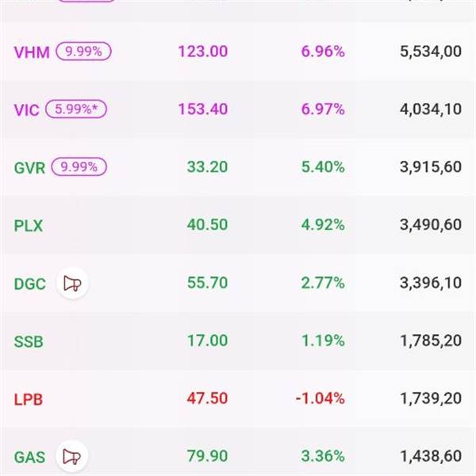This screenshot has height=476, width=476.
Task: Click GAS price 79.90
Action: pyautogui.click(x=207, y=456)
